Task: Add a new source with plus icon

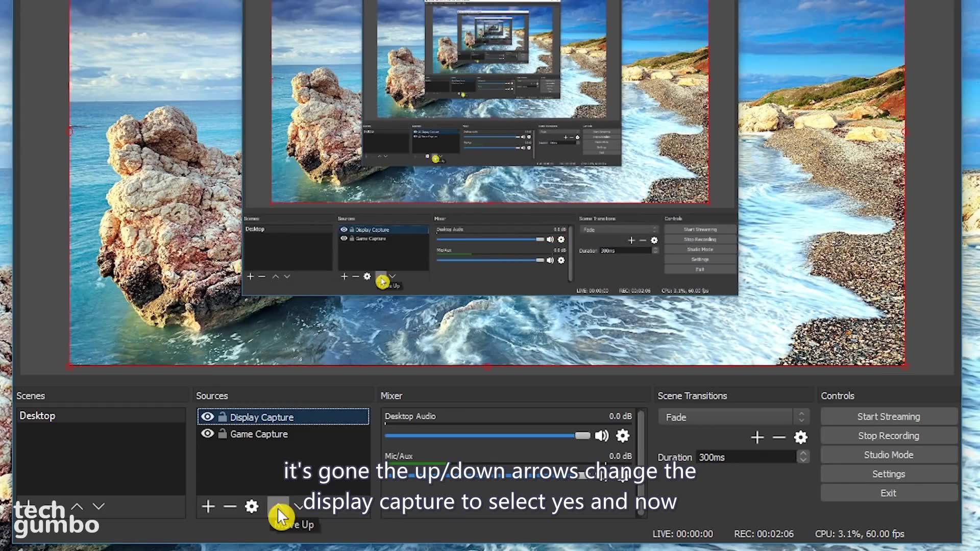Action: [x=208, y=506]
